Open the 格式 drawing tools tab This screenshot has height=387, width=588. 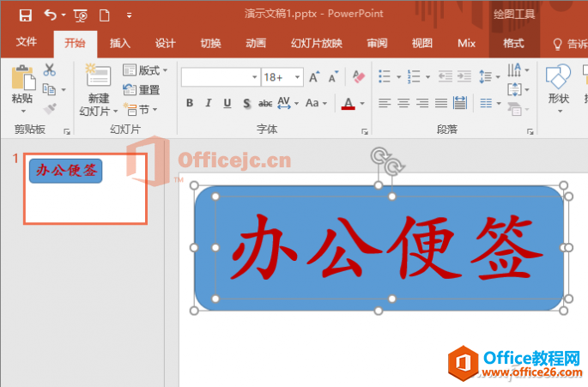click(x=513, y=44)
